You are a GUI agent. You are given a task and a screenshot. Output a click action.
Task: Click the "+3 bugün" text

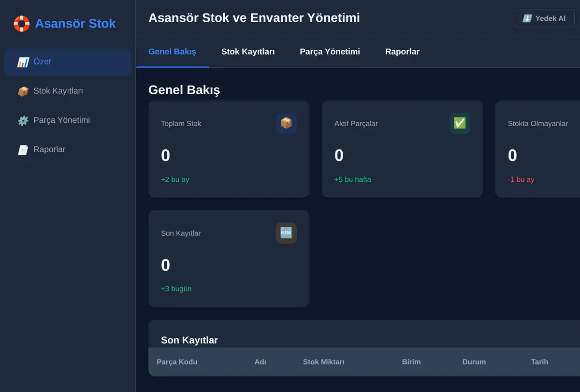176,289
